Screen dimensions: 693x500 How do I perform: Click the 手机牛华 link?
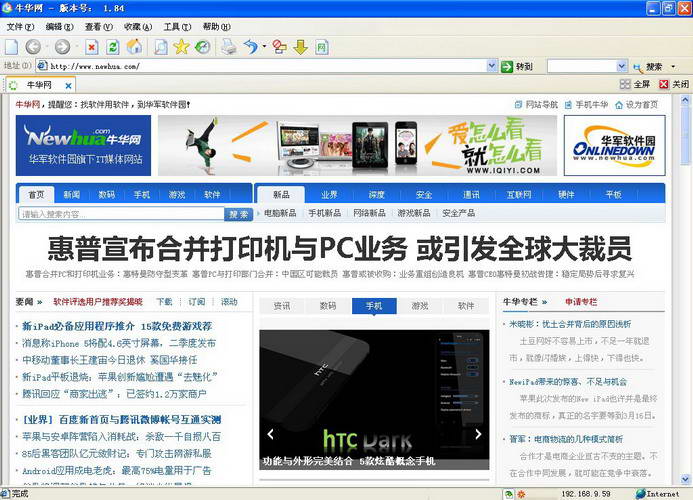click(586, 105)
